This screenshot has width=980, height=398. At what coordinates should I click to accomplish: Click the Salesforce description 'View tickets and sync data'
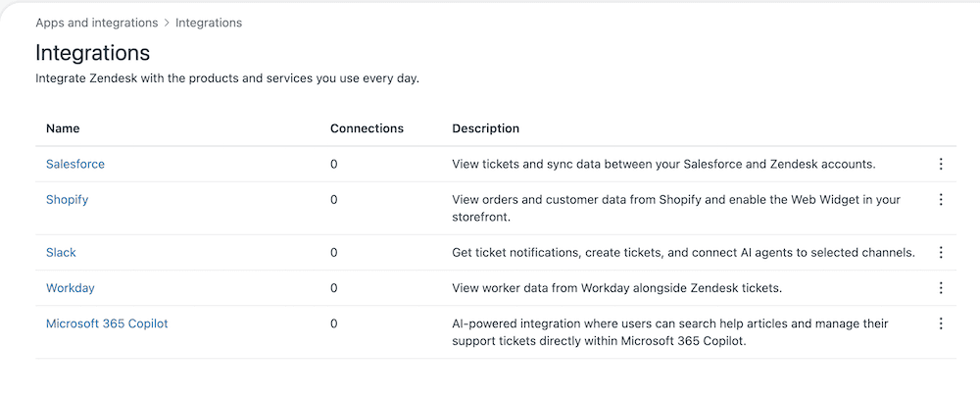click(x=663, y=165)
